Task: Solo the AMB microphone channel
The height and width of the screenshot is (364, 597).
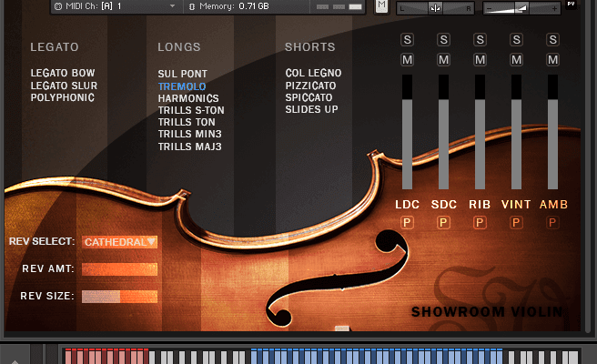Action: coord(552,39)
